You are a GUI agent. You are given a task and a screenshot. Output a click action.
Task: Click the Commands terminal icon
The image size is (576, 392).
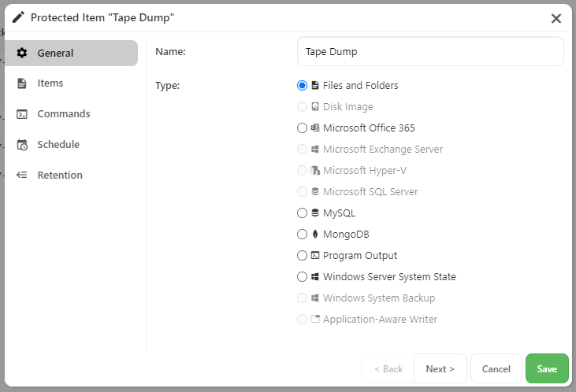pyautogui.click(x=22, y=114)
